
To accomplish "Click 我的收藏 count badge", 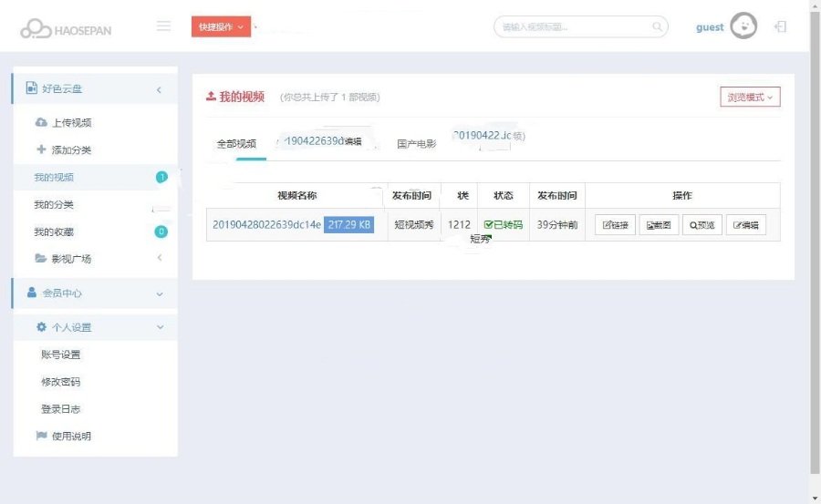I will pyautogui.click(x=161, y=231).
